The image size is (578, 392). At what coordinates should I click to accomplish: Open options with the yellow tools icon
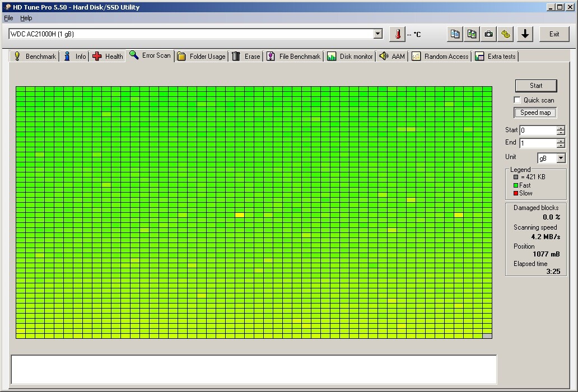pyautogui.click(x=506, y=34)
